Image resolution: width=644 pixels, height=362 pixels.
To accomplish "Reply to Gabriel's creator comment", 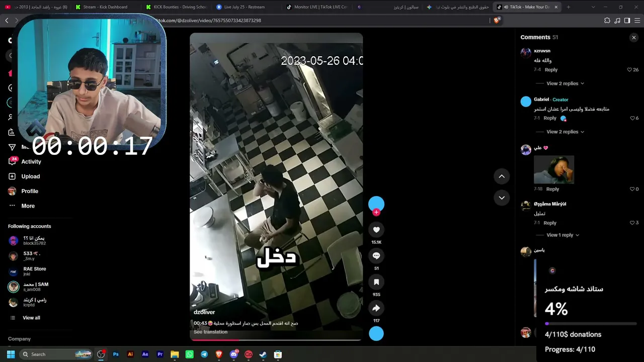I will (550, 118).
